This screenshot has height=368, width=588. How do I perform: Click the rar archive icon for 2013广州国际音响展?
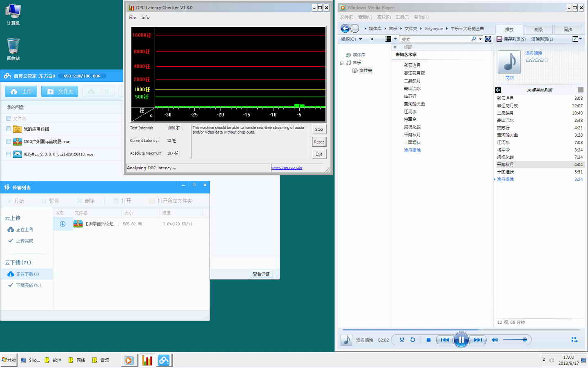pos(18,142)
